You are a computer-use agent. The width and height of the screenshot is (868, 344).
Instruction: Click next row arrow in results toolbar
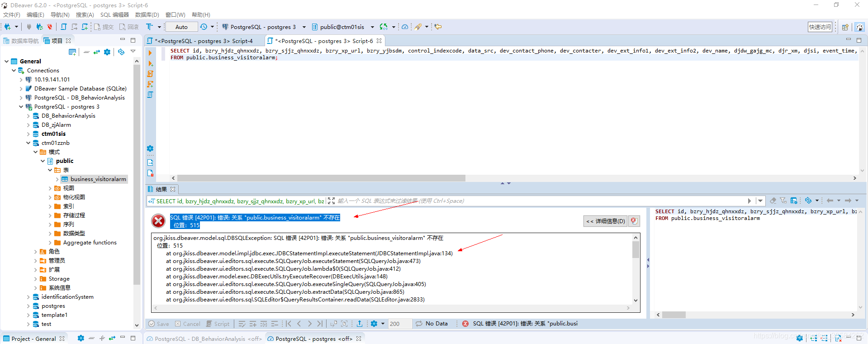[310, 324]
